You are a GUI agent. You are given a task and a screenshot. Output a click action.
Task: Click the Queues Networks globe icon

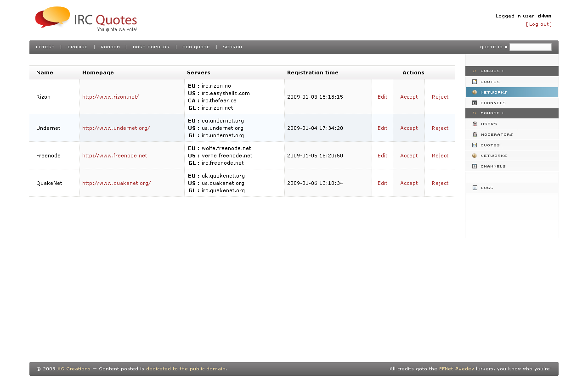(475, 92)
